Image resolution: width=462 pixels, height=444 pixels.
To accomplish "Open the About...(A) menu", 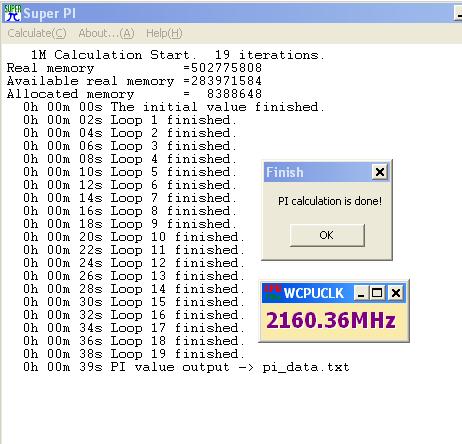I will 106,33.
